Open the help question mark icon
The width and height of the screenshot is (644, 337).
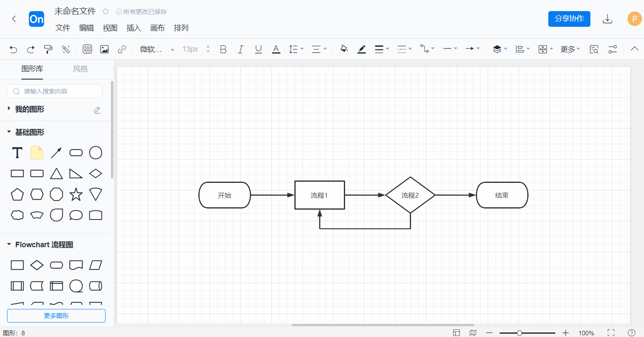[x=631, y=332]
